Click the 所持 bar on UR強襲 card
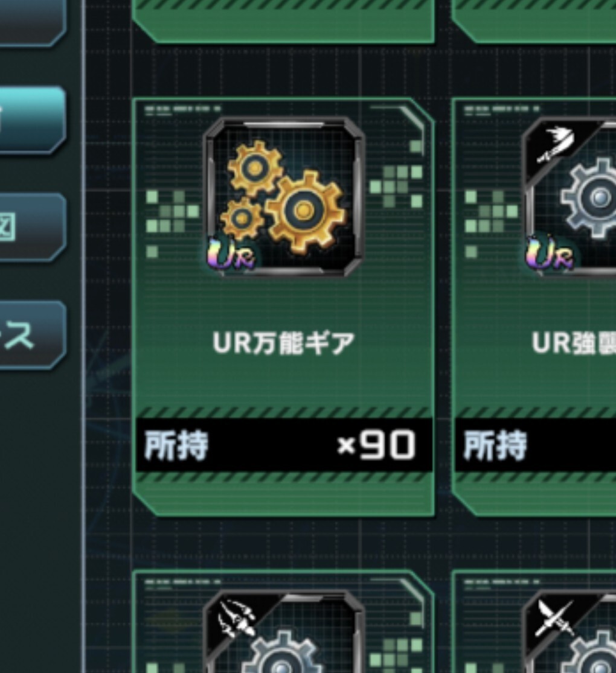This screenshot has width=616, height=673. point(536,445)
